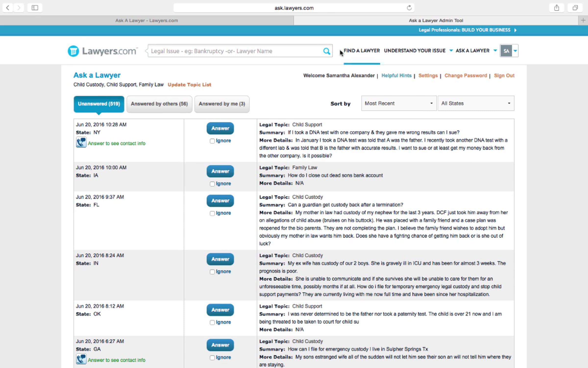This screenshot has height=368, width=588.
Task: Click Answer to see contact info for NY
Action: pyautogui.click(x=117, y=143)
